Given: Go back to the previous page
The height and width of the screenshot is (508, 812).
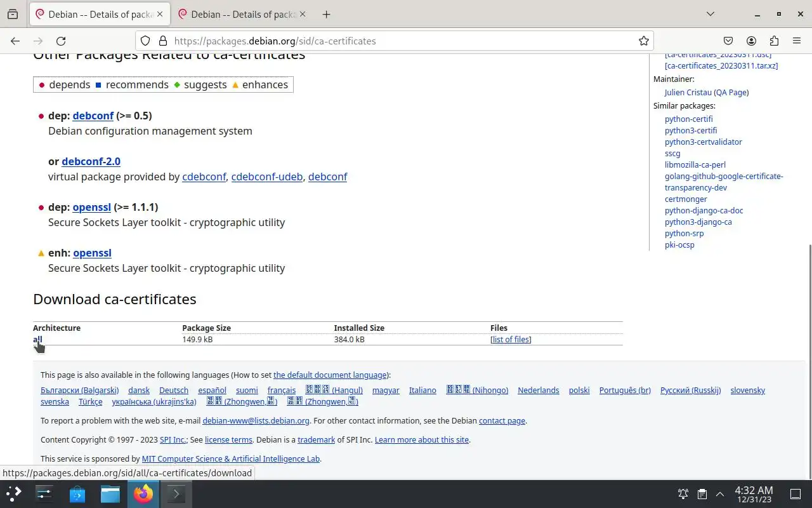Looking at the screenshot, I should pyautogui.click(x=15, y=41).
